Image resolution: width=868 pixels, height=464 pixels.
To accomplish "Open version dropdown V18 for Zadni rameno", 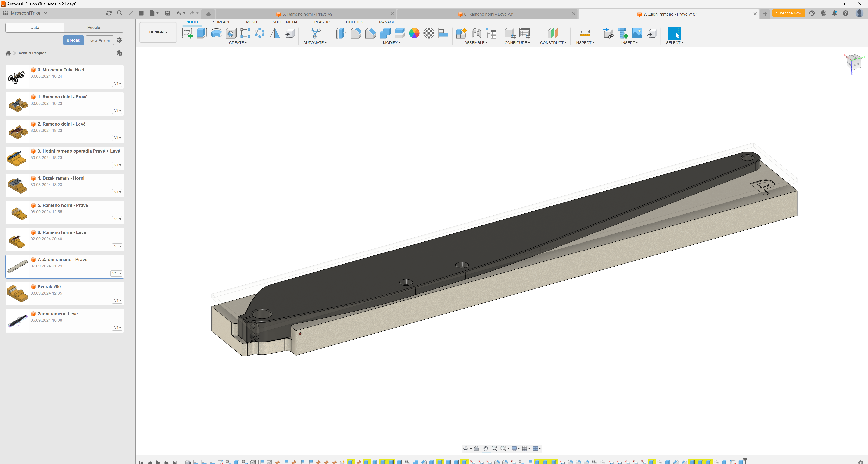I will point(117,273).
